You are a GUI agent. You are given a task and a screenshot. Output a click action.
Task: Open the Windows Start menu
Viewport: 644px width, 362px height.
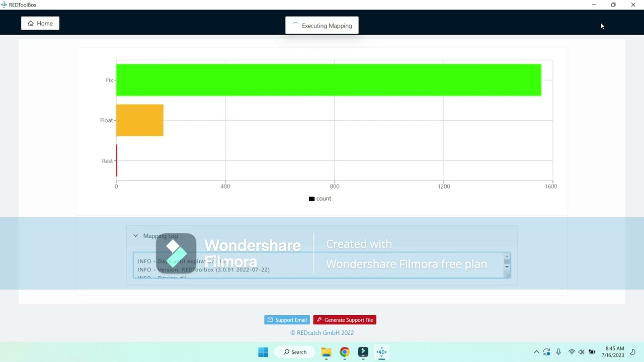(263, 352)
